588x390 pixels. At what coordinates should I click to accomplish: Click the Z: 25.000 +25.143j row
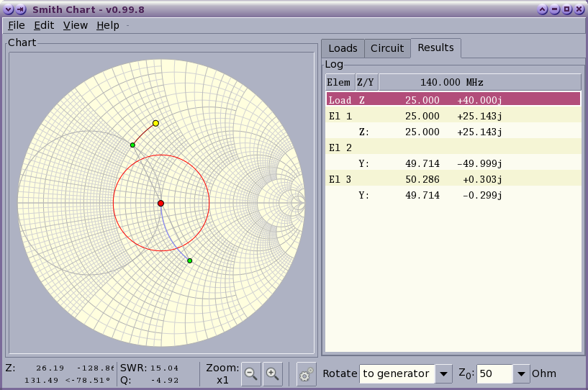click(x=453, y=132)
